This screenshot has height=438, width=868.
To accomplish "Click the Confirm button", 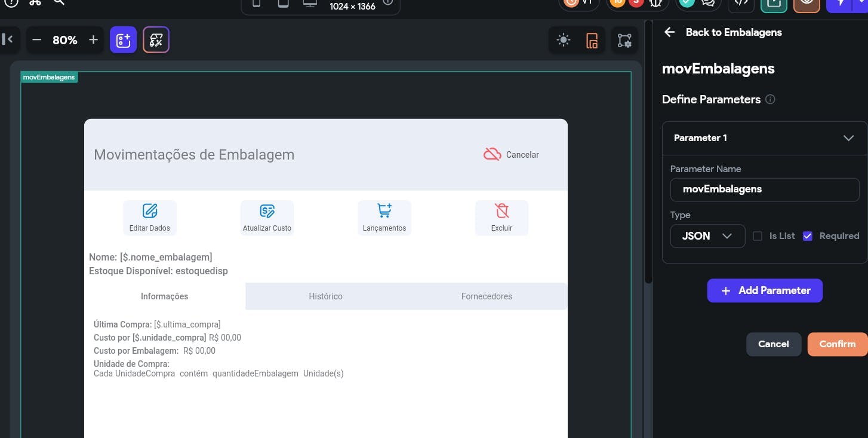I will coord(838,344).
